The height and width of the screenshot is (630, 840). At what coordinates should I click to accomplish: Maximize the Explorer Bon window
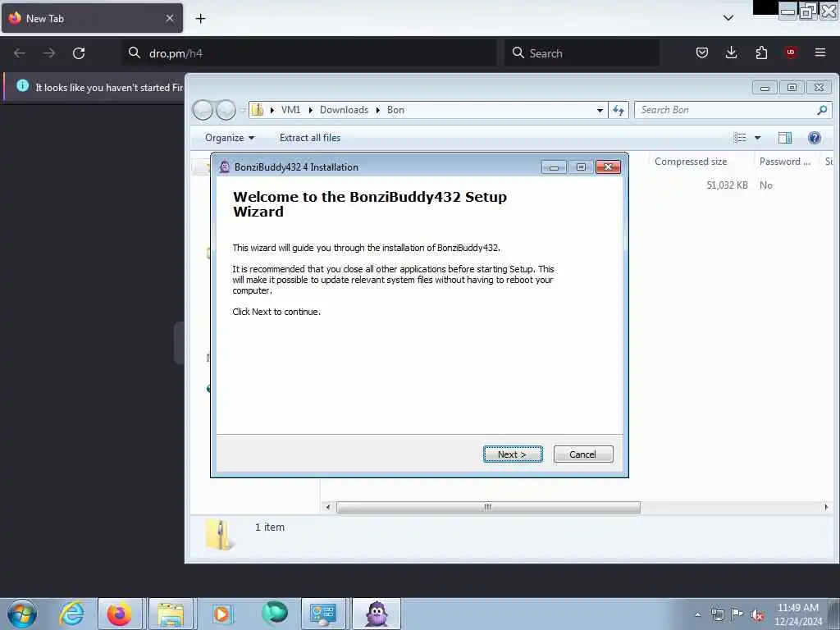792,87
